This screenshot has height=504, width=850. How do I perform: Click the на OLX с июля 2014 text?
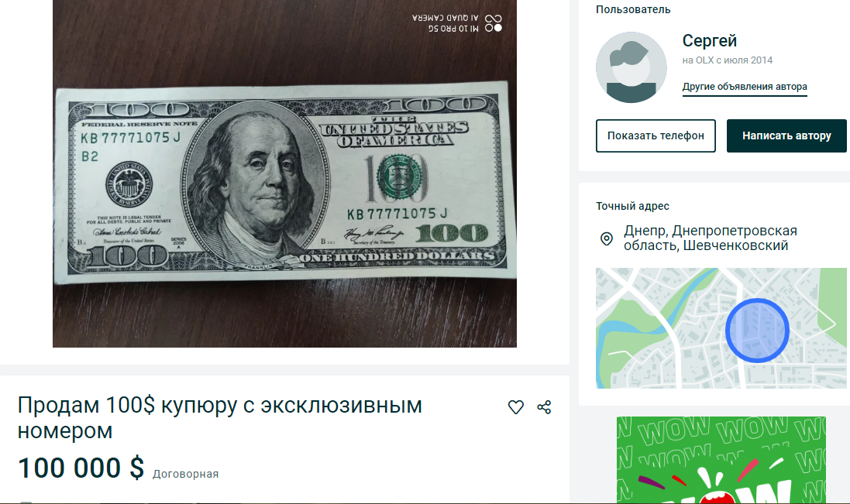tap(727, 60)
